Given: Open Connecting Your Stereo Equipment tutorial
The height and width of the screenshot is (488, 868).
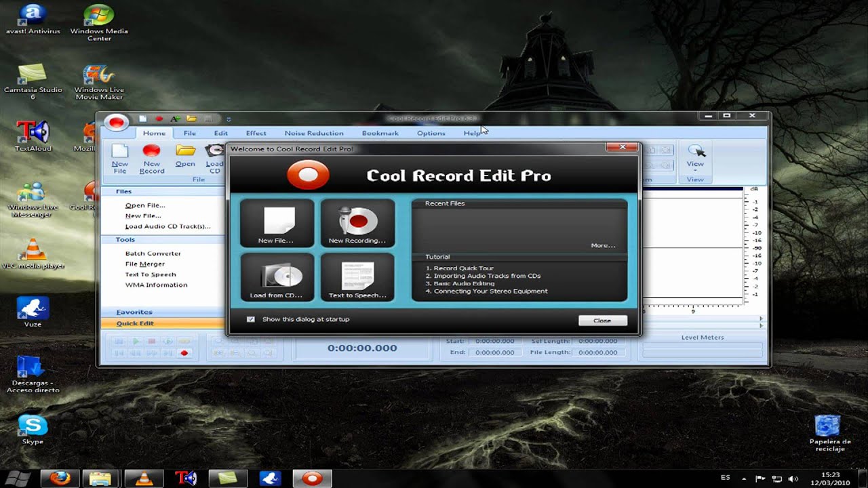Looking at the screenshot, I should point(486,291).
